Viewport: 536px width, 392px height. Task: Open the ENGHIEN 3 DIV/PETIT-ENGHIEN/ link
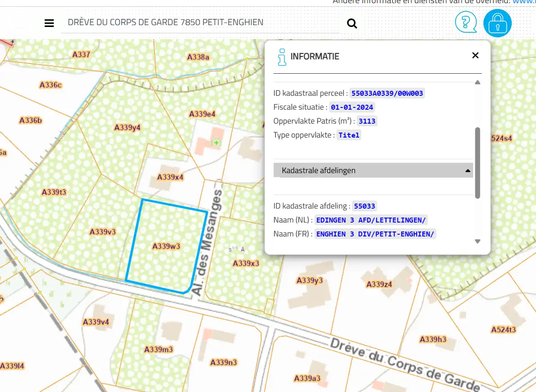click(x=376, y=234)
